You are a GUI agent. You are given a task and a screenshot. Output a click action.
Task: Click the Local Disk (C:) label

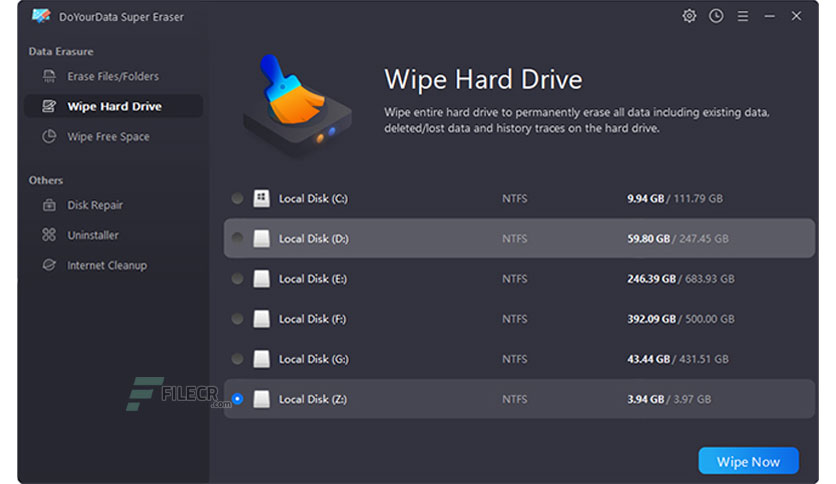point(313,198)
